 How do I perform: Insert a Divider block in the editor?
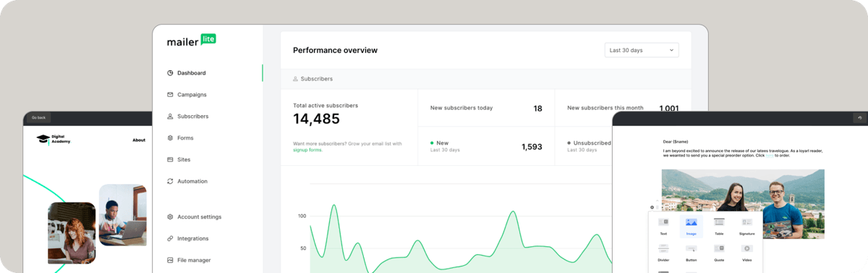pyautogui.click(x=663, y=253)
